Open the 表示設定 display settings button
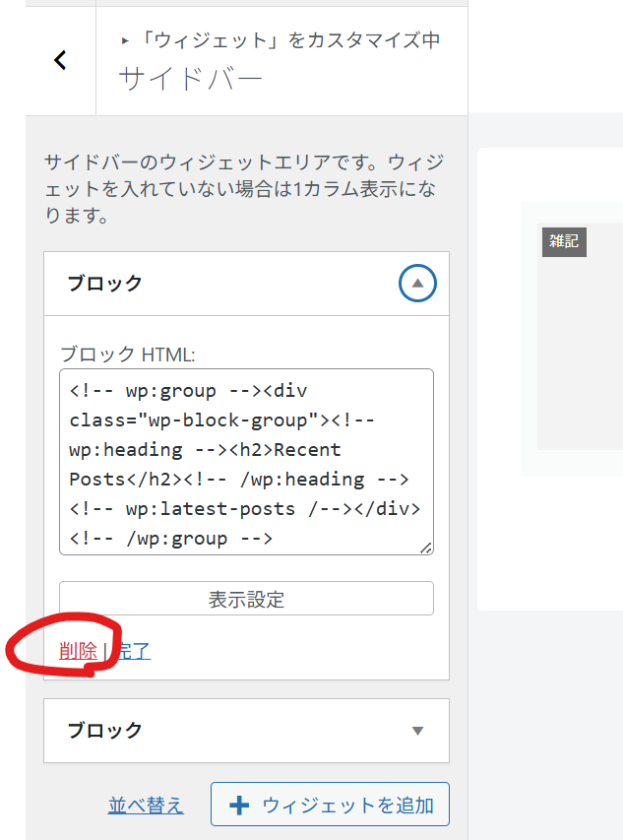 (x=246, y=599)
